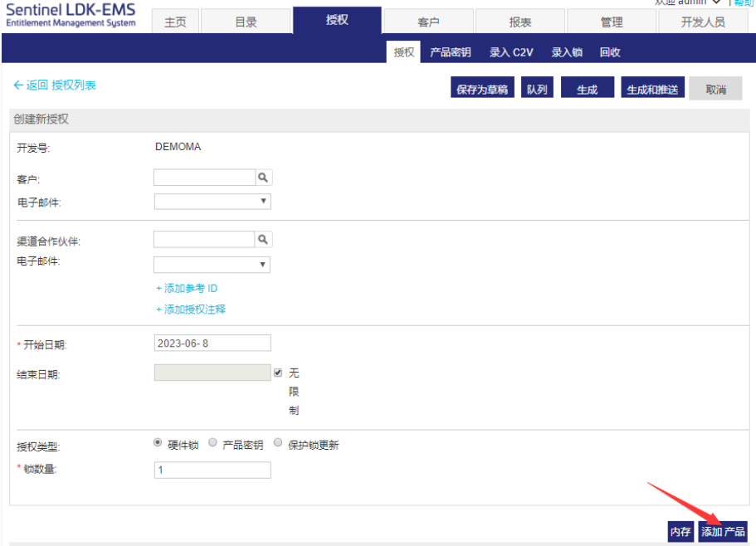Expand the channel partner 电子邮件 dropdown

point(212,265)
